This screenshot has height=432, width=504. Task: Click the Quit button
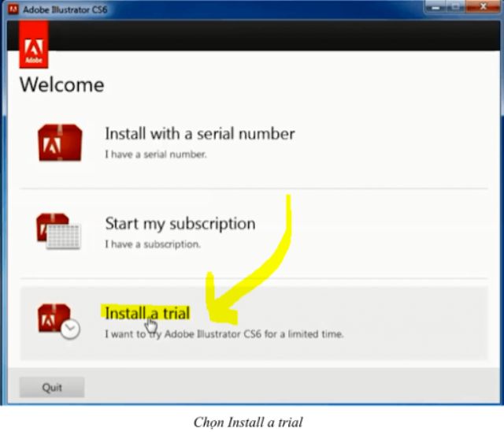pos(52,387)
